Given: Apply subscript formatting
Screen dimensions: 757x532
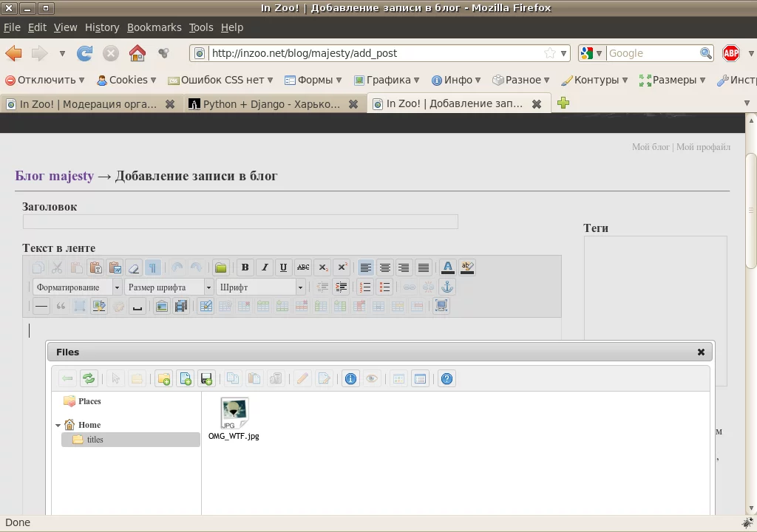Looking at the screenshot, I should (x=322, y=267).
